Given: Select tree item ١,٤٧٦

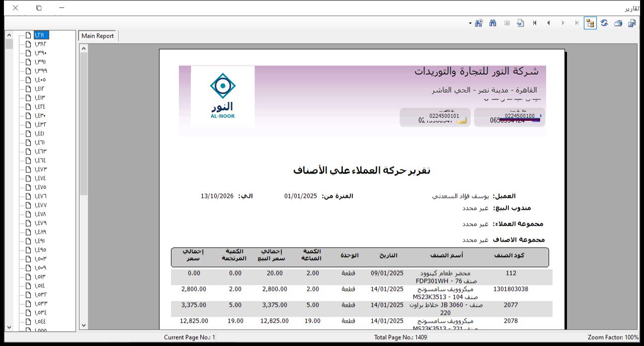Looking at the screenshot, I should pyautogui.click(x=40, y=196).
